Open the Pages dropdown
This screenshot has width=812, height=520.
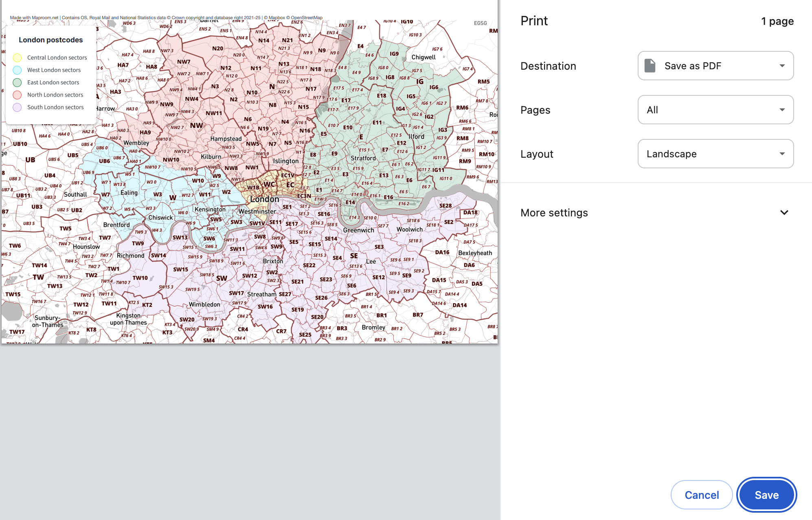(715, 110)
